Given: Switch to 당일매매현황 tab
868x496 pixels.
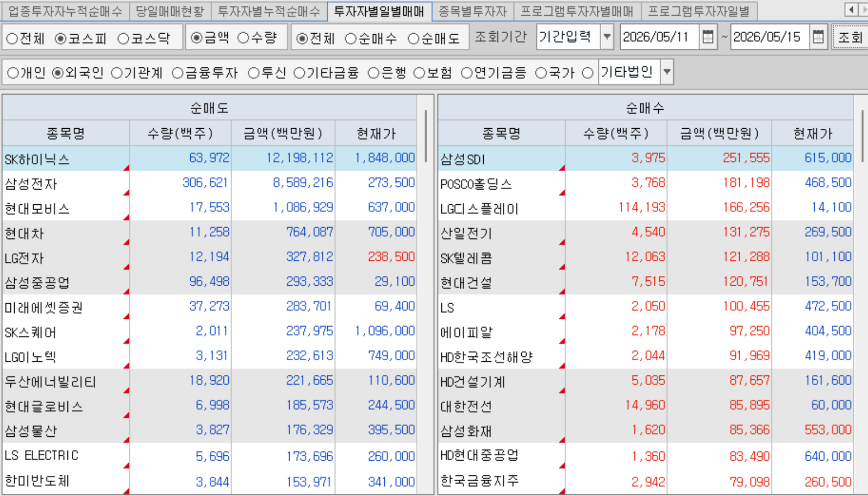Looking at the screenshot, I should pyautogui.click(x=170, y=10).
